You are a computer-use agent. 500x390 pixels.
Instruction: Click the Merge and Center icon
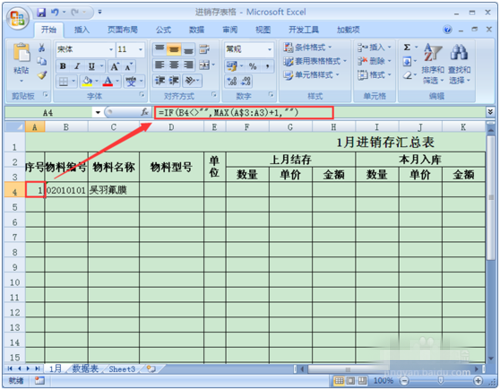[x=204, y=65]
